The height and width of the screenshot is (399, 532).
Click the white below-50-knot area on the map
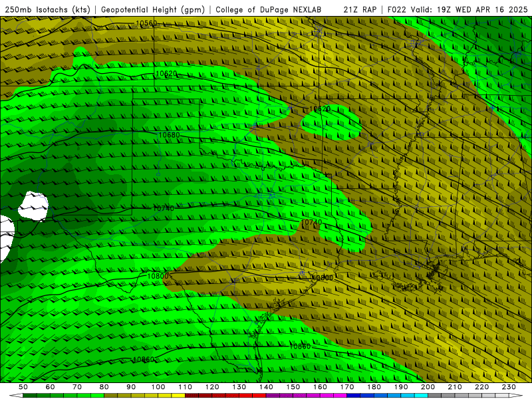click(x=33, y=205)
